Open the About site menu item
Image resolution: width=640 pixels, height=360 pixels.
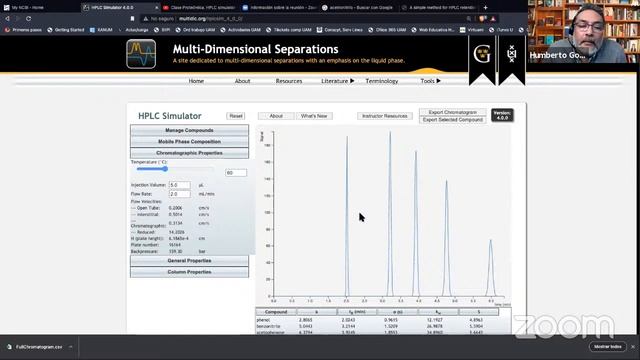[x=242, y=81]
